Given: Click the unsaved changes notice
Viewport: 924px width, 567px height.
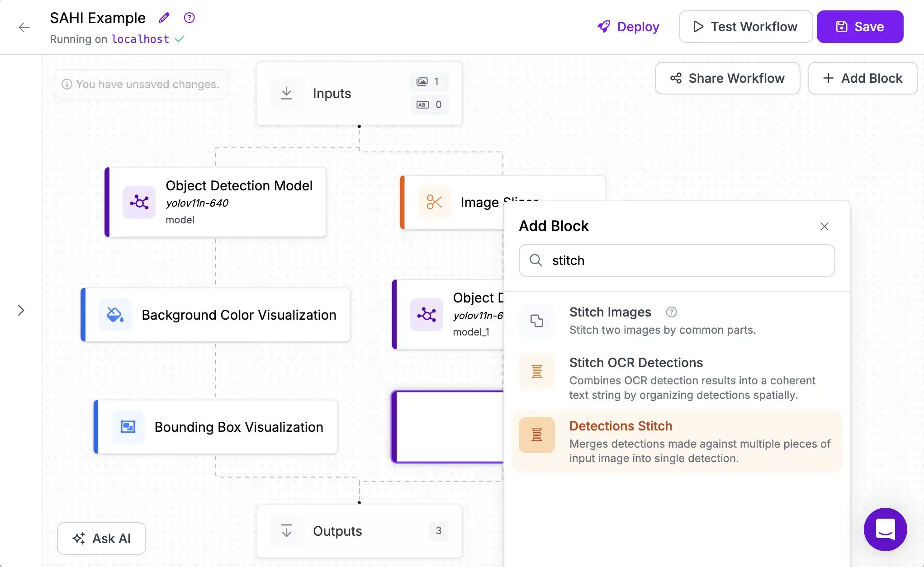Looking at the screenshot, I should pyautogui.click(x=141, y=85).
